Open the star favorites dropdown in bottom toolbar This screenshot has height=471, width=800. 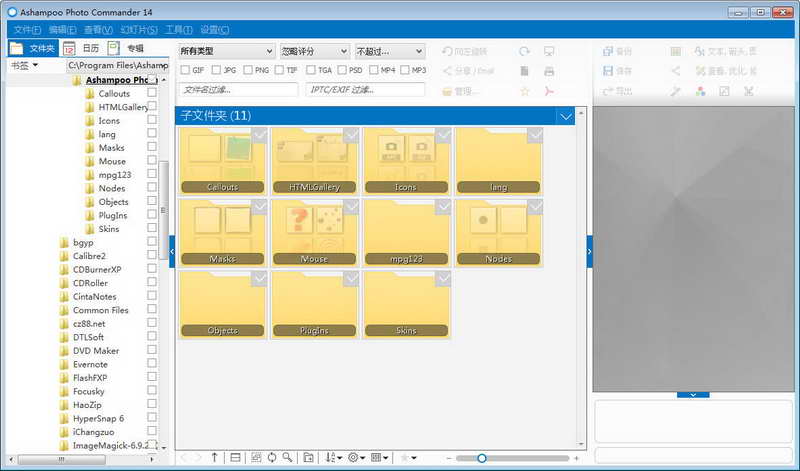click(408, 458)
